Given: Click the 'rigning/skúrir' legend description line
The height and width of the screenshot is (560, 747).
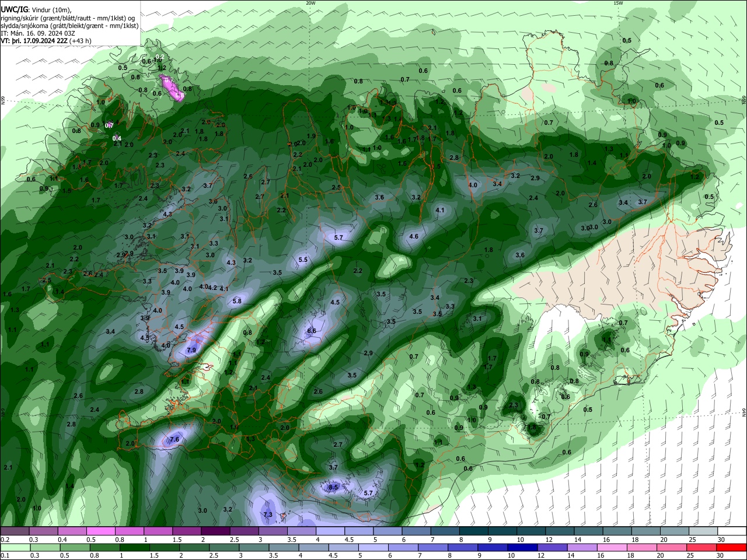Looking at the screenshot, I should tap(68, 18).
